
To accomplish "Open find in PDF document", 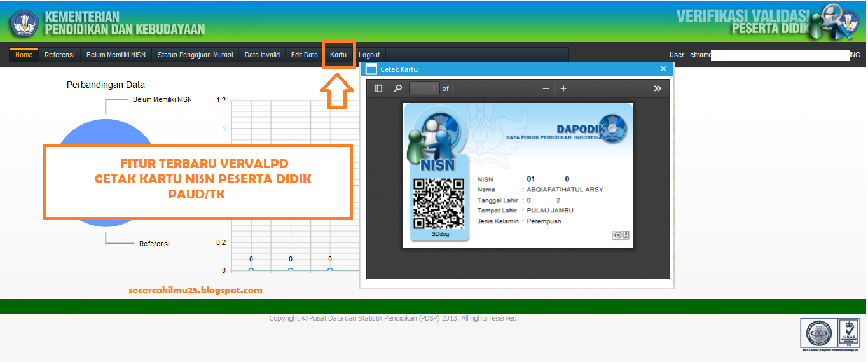I will pos(398,88).
